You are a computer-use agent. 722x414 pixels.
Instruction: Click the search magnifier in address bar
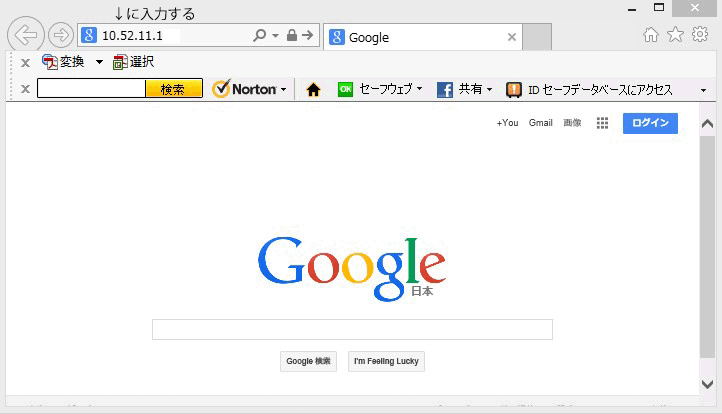tap(260, 36)
